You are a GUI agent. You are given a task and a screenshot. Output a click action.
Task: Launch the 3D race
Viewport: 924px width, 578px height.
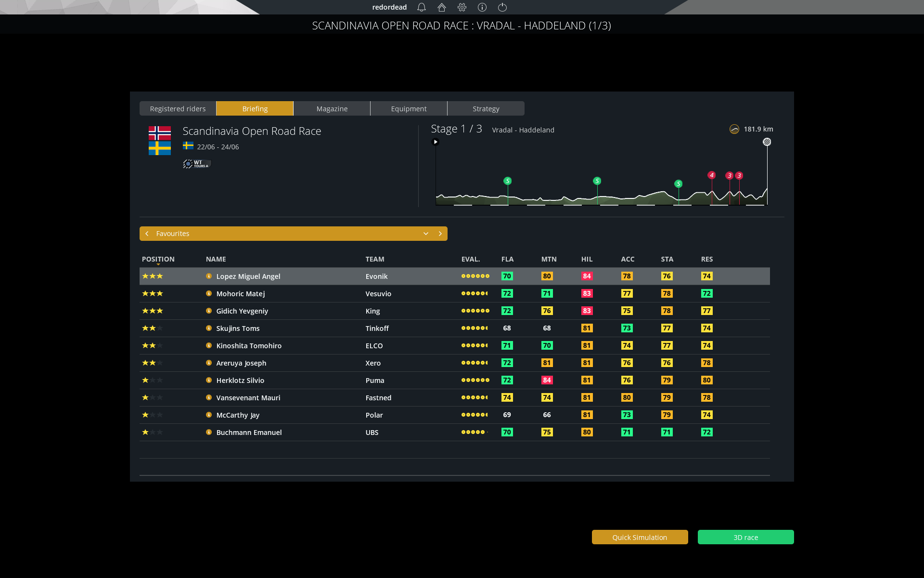tap(745, 537)
